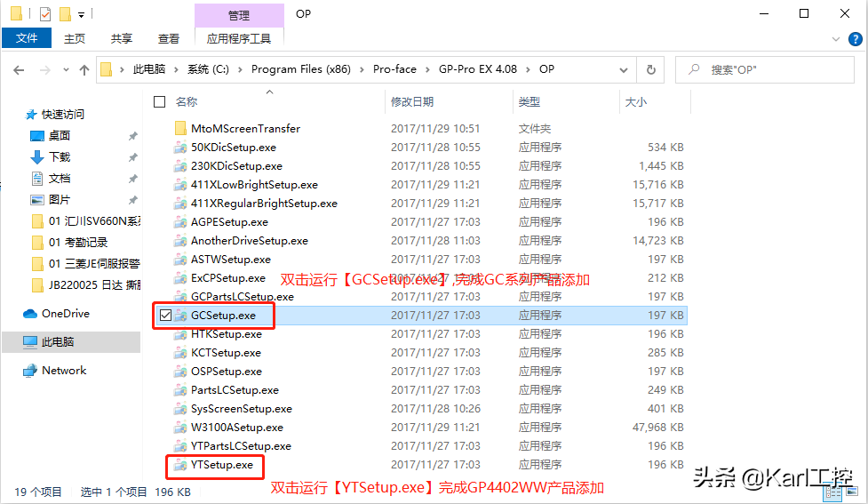The height and width of the screenshot is (504, 868).
Task: Click GP-Pro EX 4.08 breadcrumb segment
Action: [x=477, y=69]
